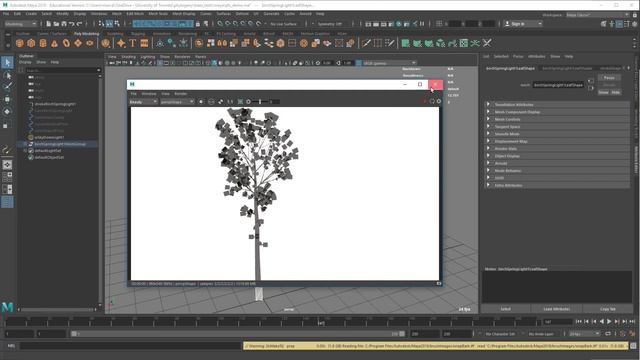
Task: Switch to the Sculpting shelf tab
Action: pyautogui.click(x=115, y=33)
